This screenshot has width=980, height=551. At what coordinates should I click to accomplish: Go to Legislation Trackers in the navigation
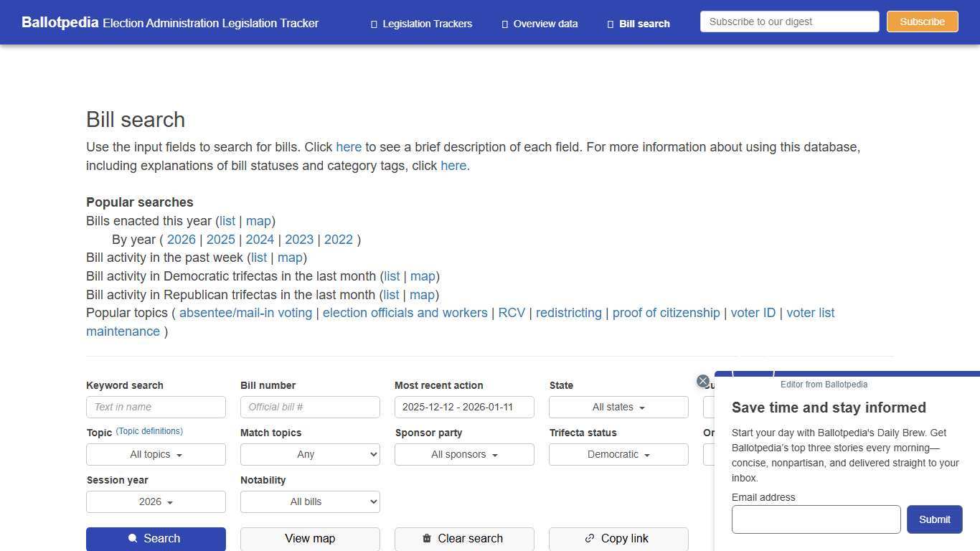(x=427, y=24)
